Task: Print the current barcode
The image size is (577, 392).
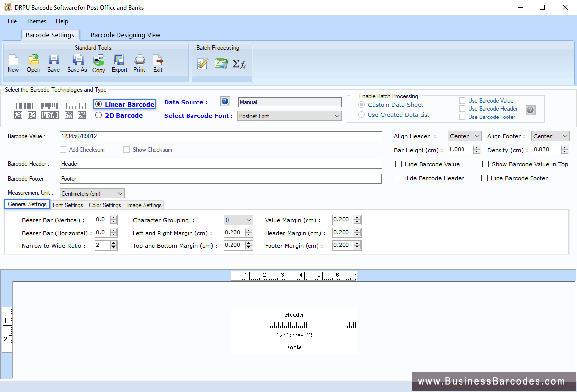Action: point(139,63)
